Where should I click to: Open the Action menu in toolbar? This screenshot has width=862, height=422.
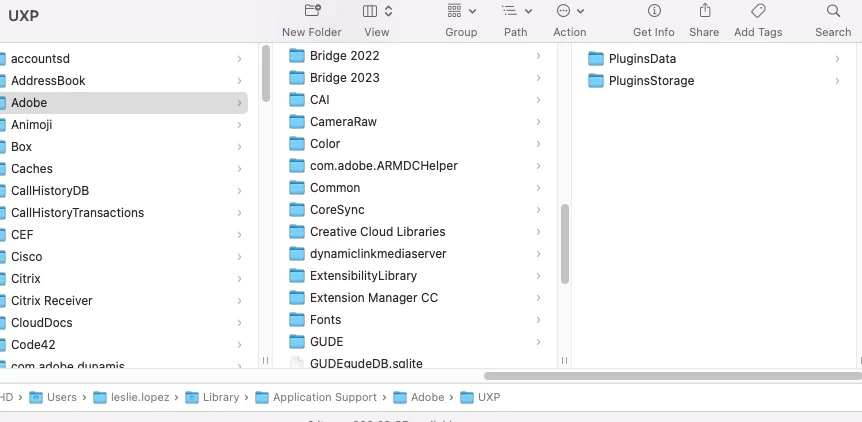point(570,11)
